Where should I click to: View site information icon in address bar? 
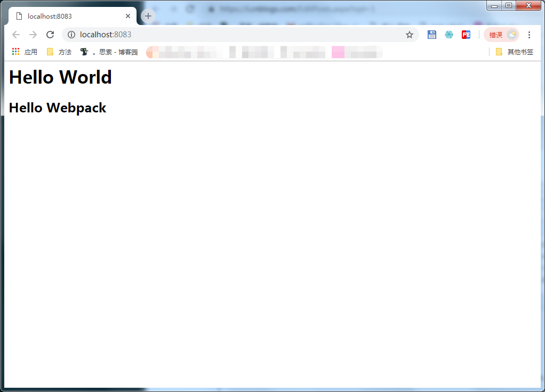(x=71, y=35)
